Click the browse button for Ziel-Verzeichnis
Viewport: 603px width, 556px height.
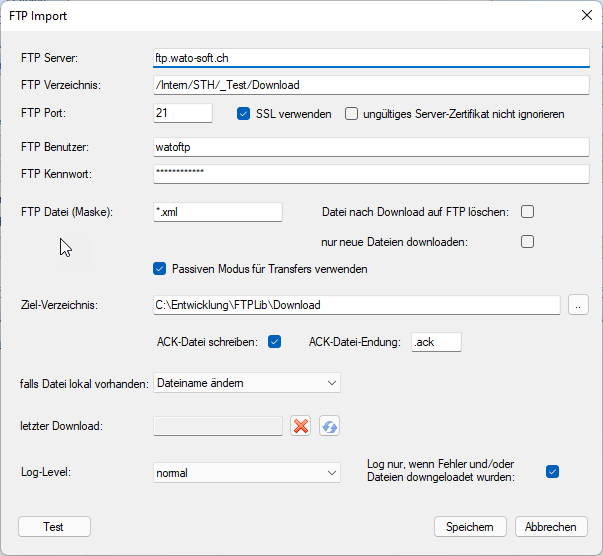[578, 304]
